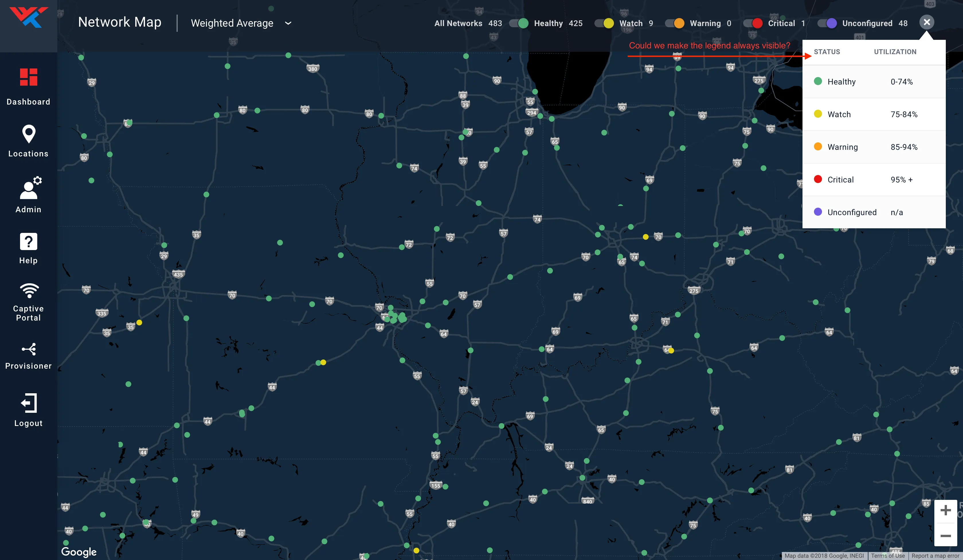Zoom in the map with plus

[946, 510]
